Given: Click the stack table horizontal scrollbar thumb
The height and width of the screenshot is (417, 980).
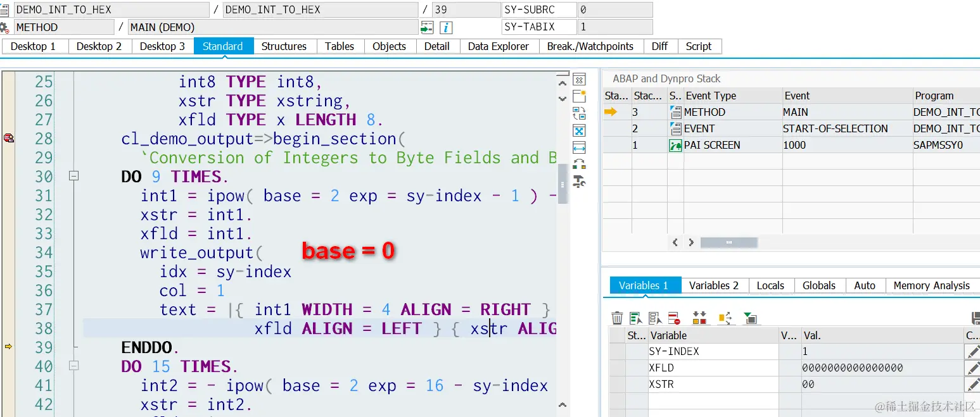Looking at the screenshot, I should pos(729,242).
